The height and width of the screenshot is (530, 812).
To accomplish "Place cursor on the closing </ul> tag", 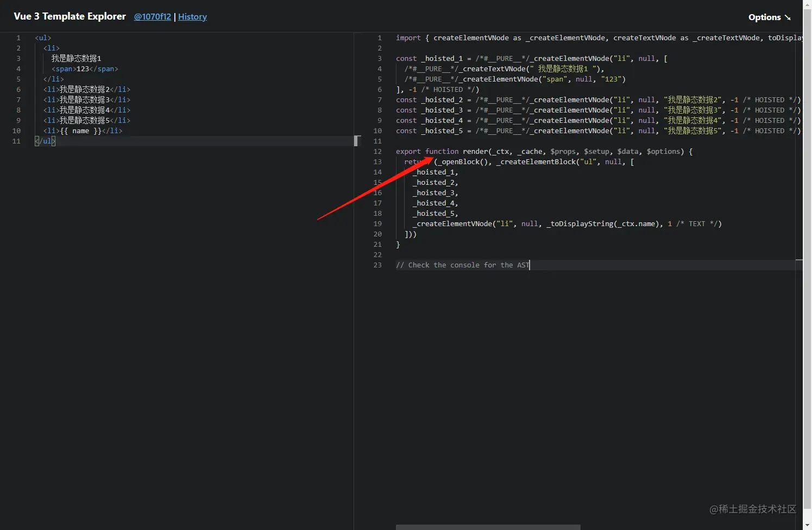I will pyautogui.click(x=45, y=141).
